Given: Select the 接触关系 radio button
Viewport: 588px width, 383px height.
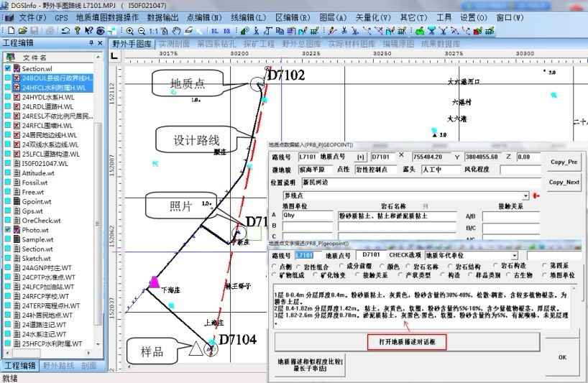Looking at the screenshot, I should pos(357,275).
